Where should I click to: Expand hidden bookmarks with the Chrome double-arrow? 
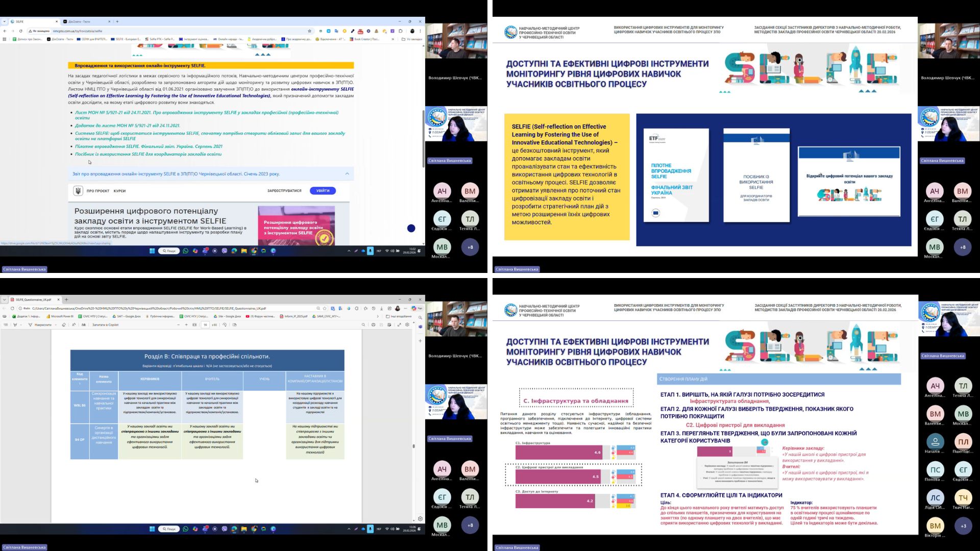click(x=393, y=39)
